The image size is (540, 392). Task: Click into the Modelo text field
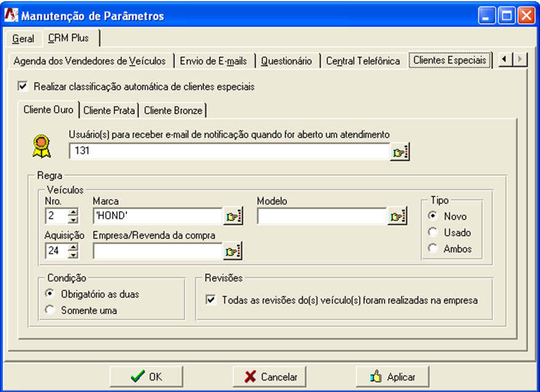(x=321, y=216)
